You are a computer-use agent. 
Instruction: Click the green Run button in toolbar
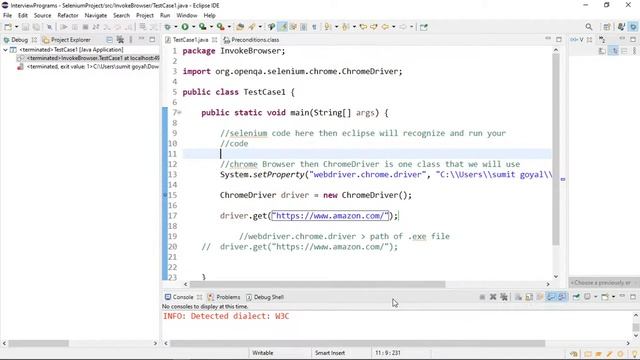[x=185, y=27]
